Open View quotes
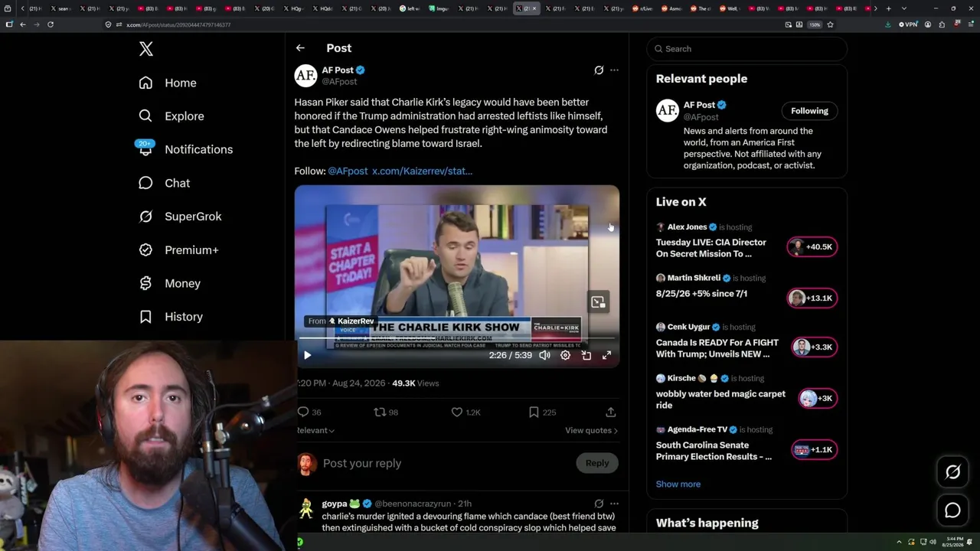 point(591,430)
